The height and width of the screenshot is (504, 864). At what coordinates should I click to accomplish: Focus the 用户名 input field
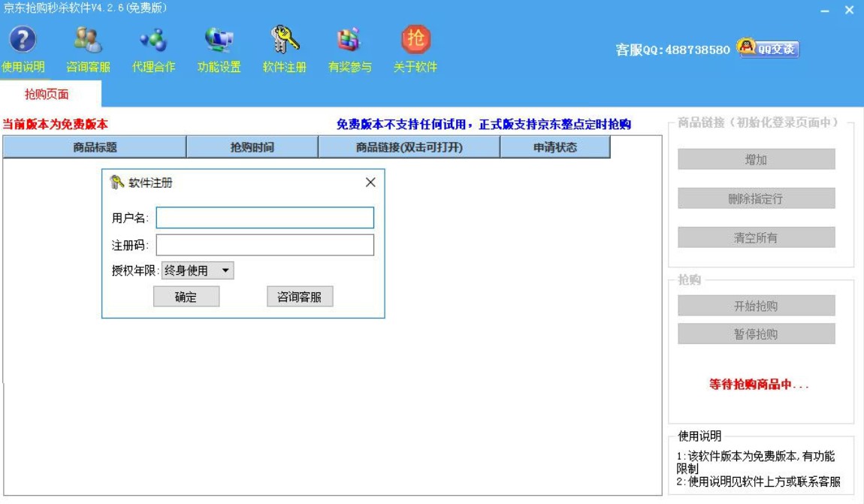pyautogui.click(x=265, y=218)
